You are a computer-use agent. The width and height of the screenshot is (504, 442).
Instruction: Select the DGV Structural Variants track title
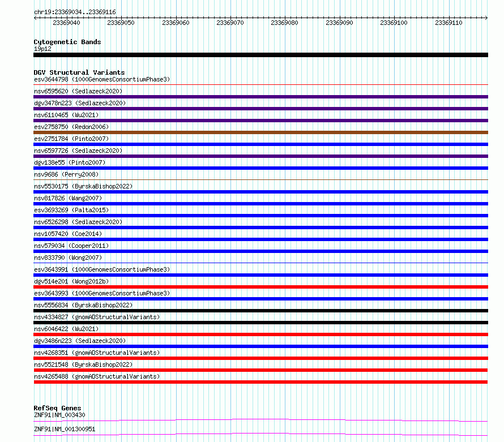(x=79, y=72)
